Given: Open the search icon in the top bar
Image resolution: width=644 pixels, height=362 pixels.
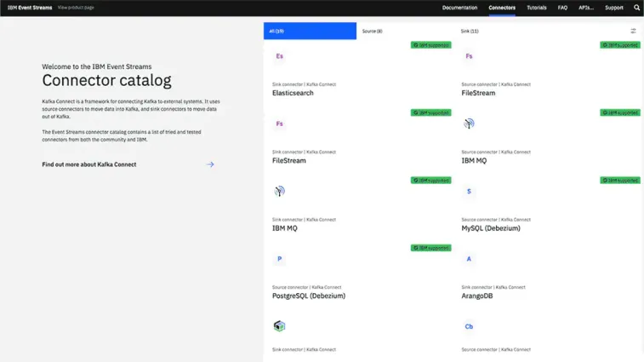Looking at the screenshot, I should (x=636, y=8).
